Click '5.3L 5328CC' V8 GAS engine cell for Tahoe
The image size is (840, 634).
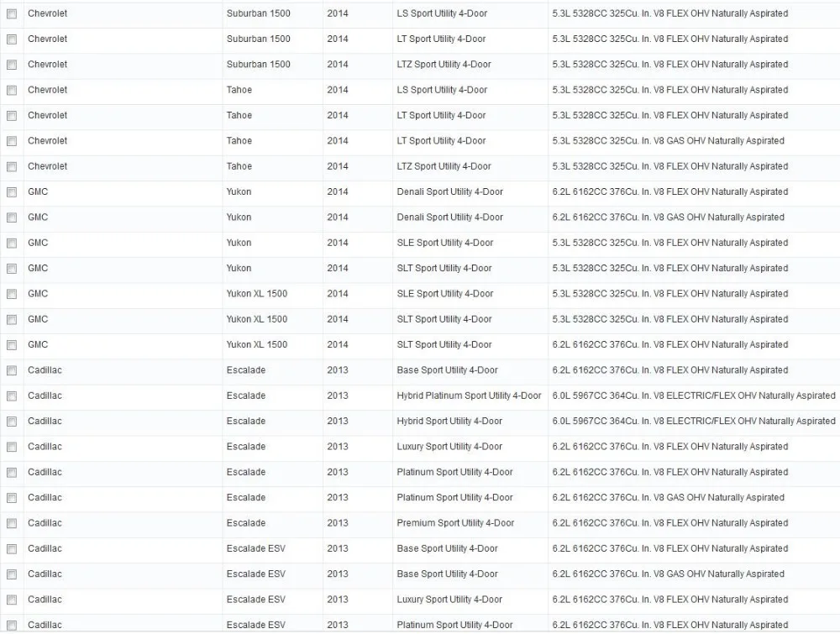pyautogui.click(x=668, y=141)
